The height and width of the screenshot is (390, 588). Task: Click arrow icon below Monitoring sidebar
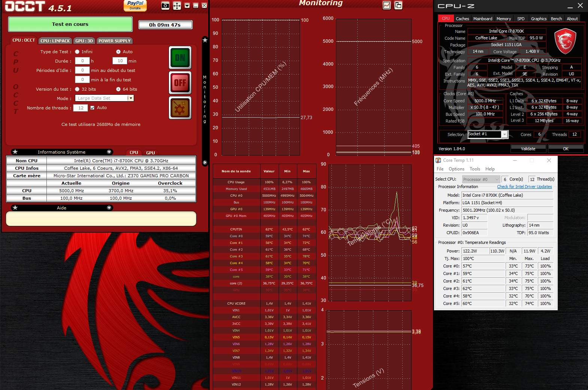(205, 163)
